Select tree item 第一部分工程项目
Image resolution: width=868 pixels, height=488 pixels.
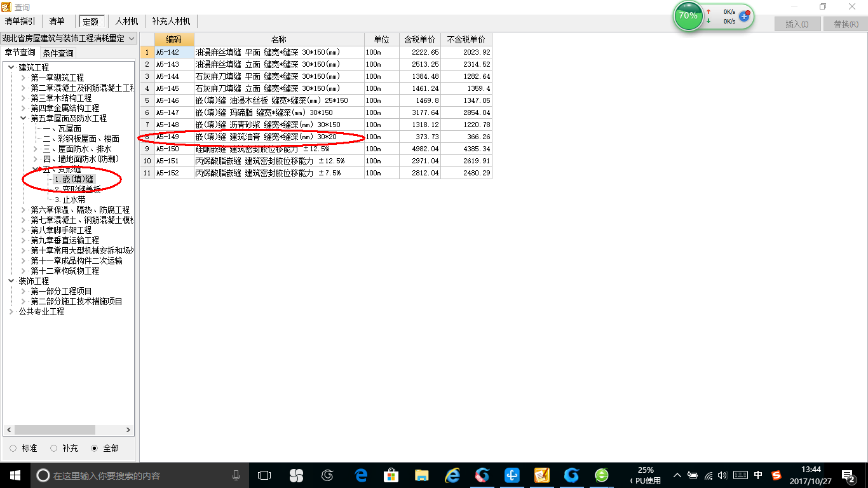pos(61,291)
